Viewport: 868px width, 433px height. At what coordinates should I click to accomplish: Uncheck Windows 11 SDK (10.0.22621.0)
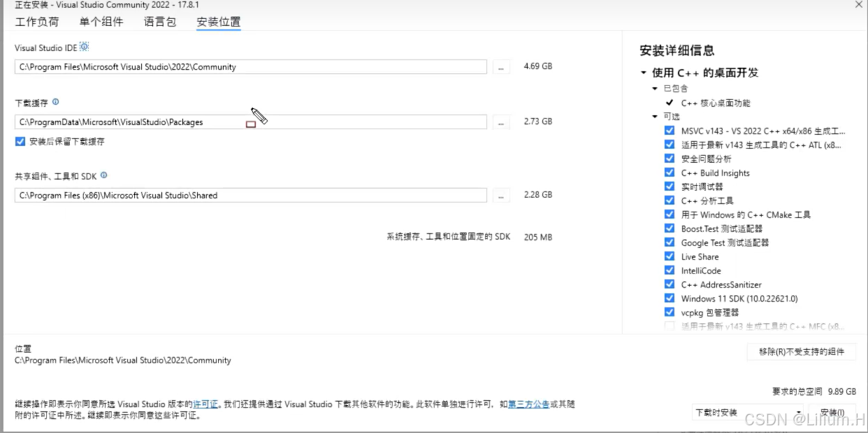coord(670,298)
